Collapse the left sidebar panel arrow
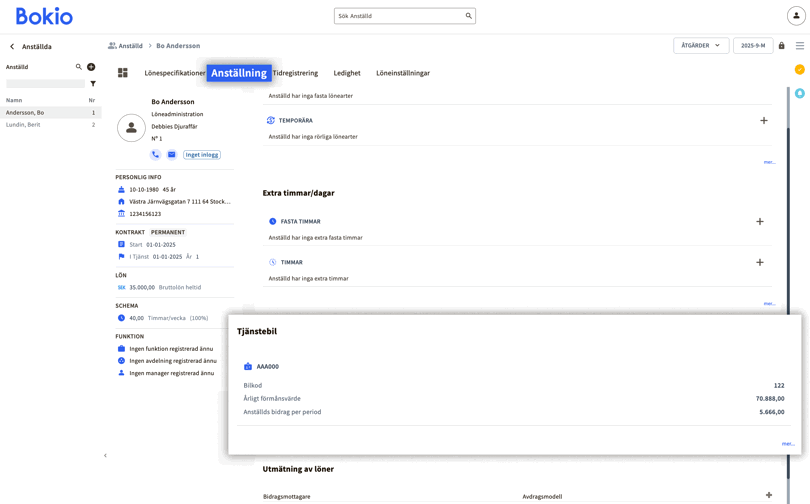 tap(105, 456)
